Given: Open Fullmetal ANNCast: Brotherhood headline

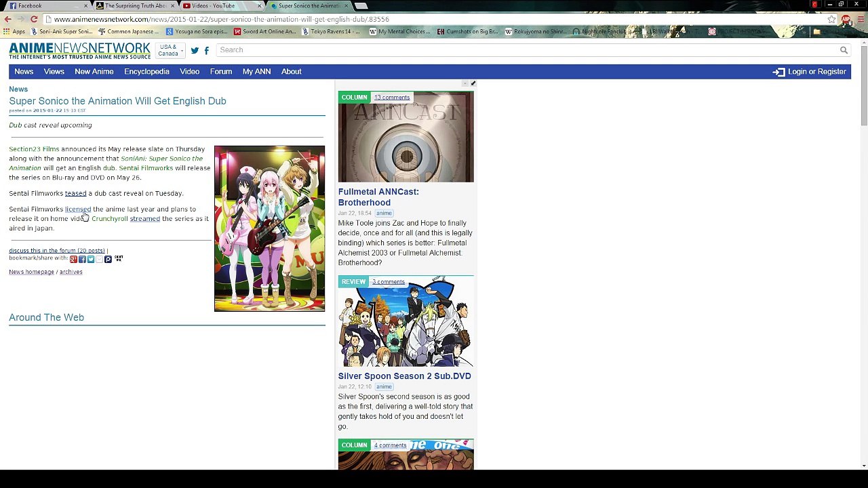Looking at the screenshot, I should click(x=378, y=197).
